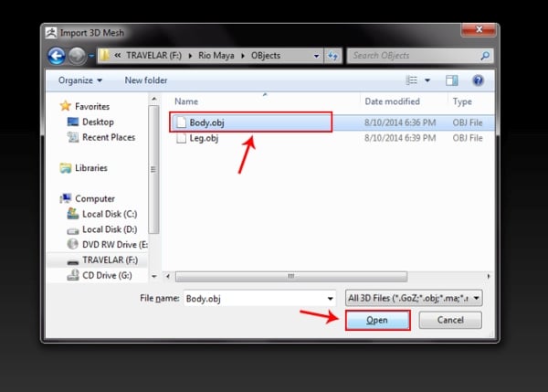Select CD Drive (G:) in navigation pane
The image size is (548, 392).
[107, 276]
